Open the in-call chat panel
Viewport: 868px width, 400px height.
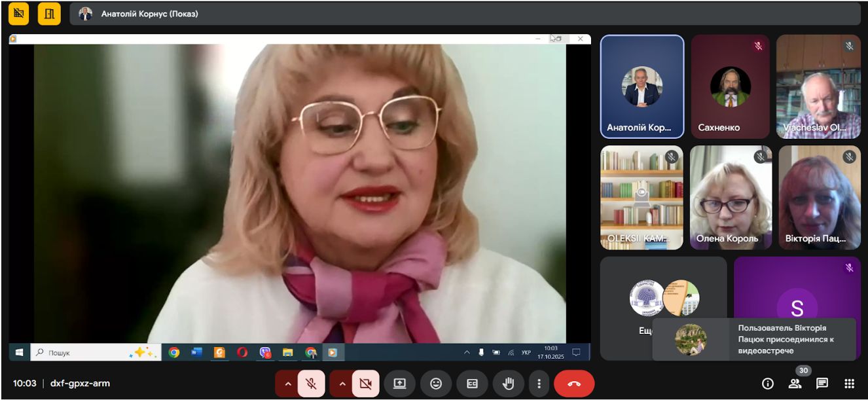click(822, 384)
